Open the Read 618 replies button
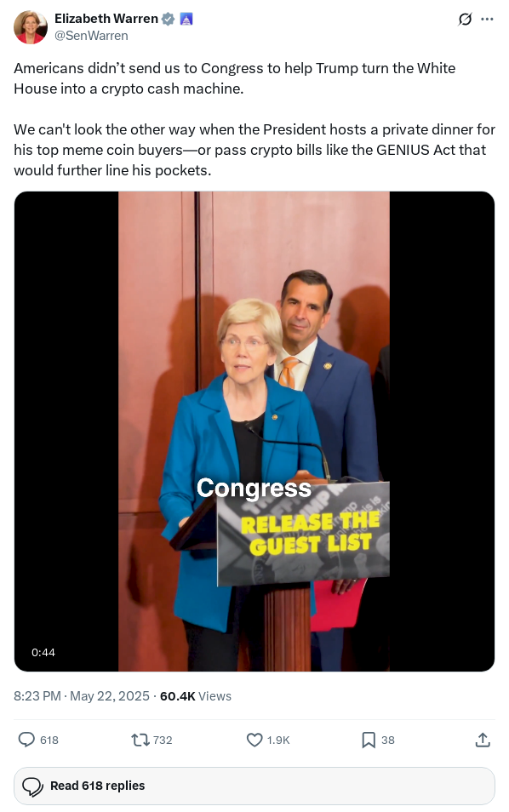Screen dimensions: 509x812 [254, 786]
